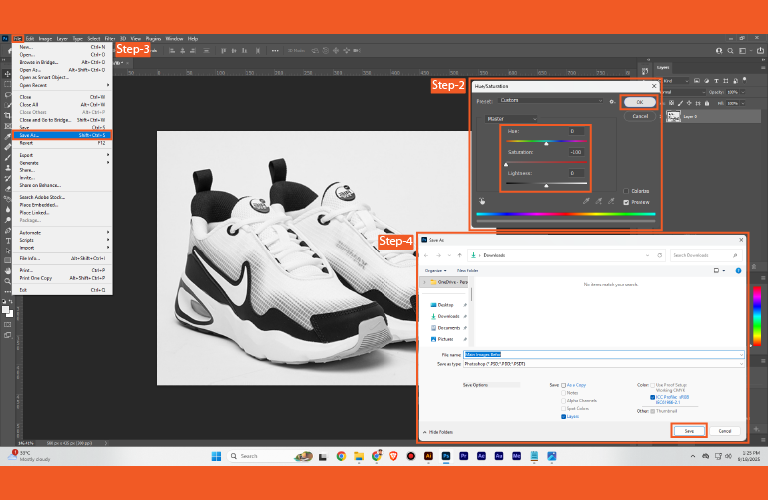Open the Image menu in menu bar

pos(47,38)
